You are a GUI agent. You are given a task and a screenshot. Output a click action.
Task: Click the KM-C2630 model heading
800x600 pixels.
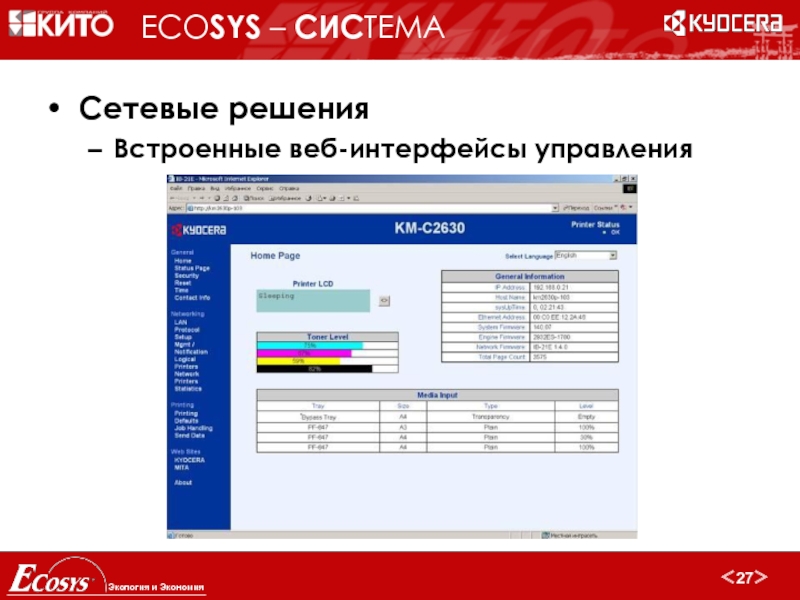[x=430, y=228]
